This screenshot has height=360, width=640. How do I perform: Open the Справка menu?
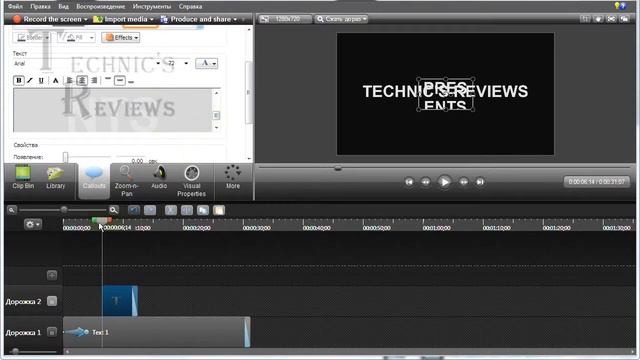(190, 7)
